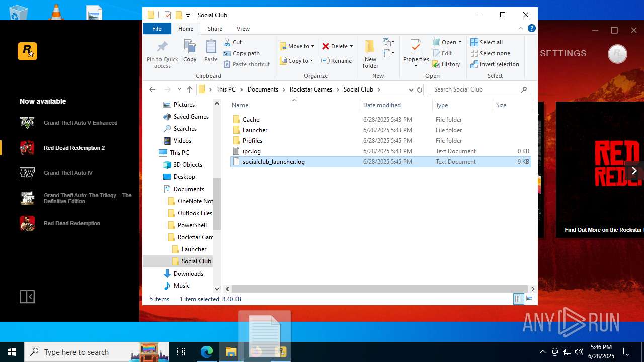This screenshot has height=362, width=644.
Task: Create a New folder from ribbon
Action: (x=370, y=54)
